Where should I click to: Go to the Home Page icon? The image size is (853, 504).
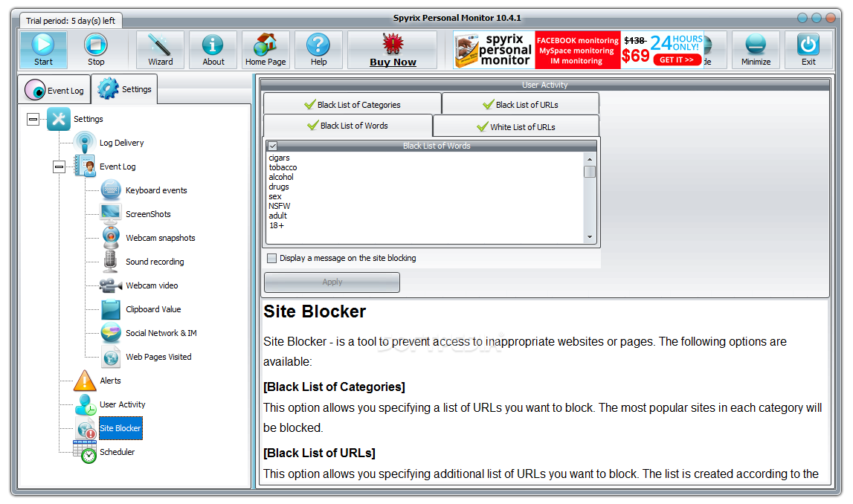(265, 45)
